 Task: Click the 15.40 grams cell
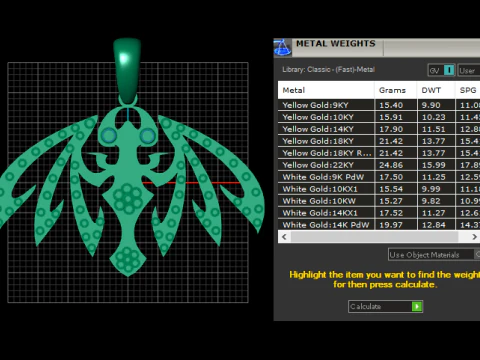(x=396, y=105)
